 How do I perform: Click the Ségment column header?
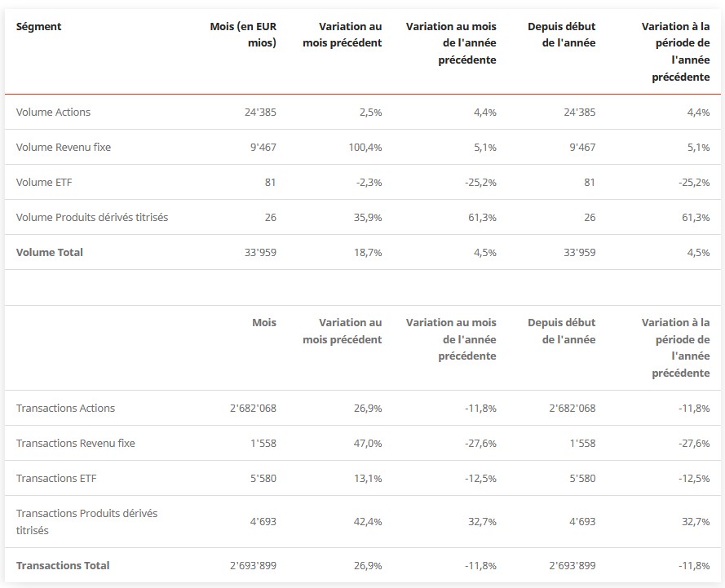(39, 26)
